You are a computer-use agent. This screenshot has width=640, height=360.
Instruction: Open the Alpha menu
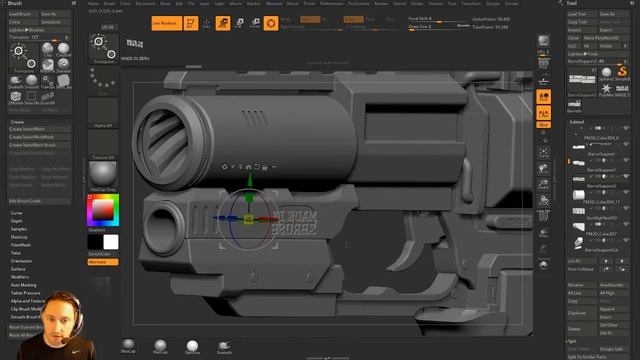point(93,3)
